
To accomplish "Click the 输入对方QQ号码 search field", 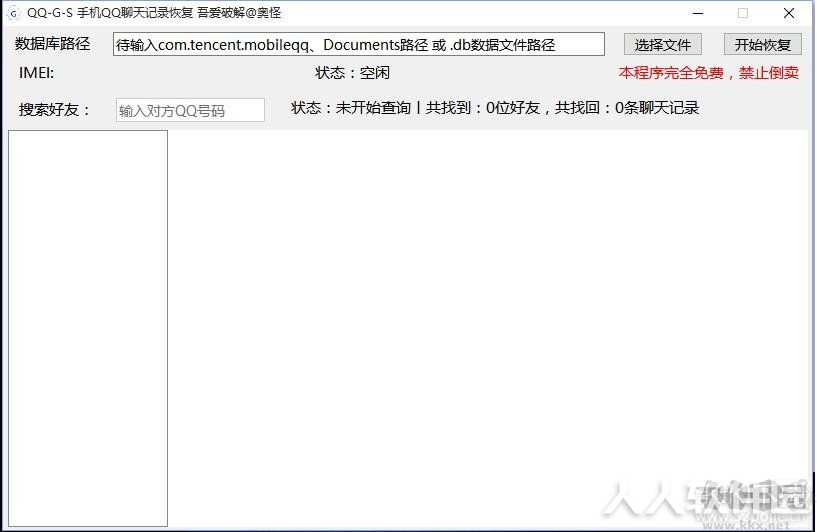I will point(190,110).
